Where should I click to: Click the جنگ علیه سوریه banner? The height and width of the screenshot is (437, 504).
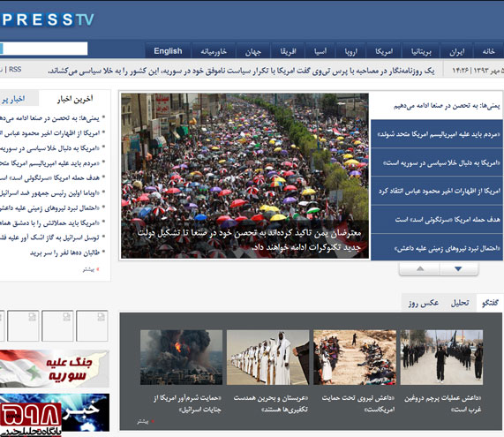point(55,368)
